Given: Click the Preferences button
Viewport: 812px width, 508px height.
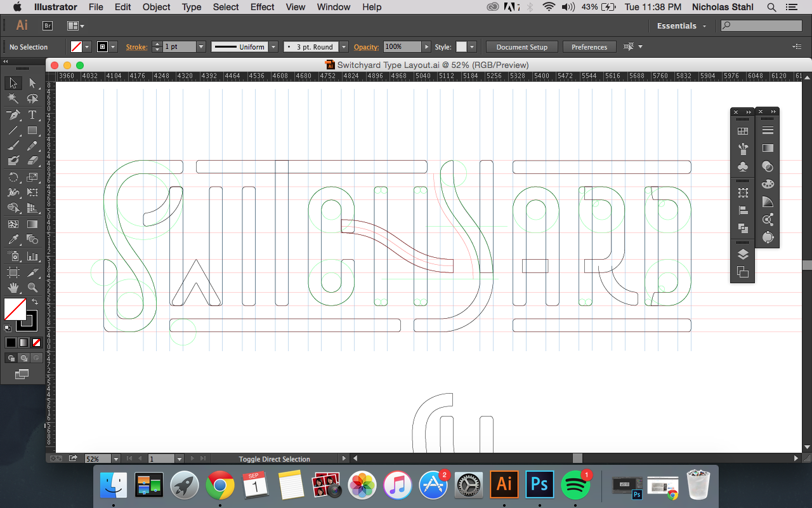Looking at the screenshot, I should 589,47.
